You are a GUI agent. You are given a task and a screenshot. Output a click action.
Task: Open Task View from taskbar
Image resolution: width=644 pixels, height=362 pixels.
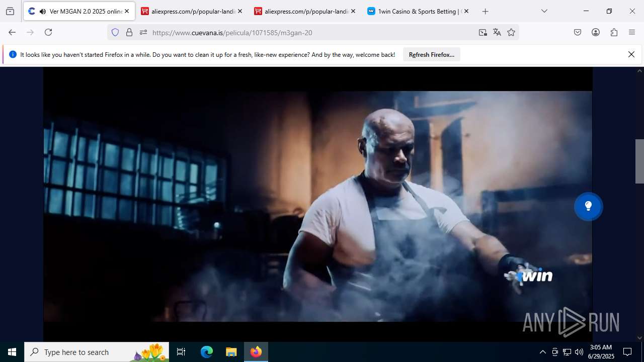pos(181,352)
